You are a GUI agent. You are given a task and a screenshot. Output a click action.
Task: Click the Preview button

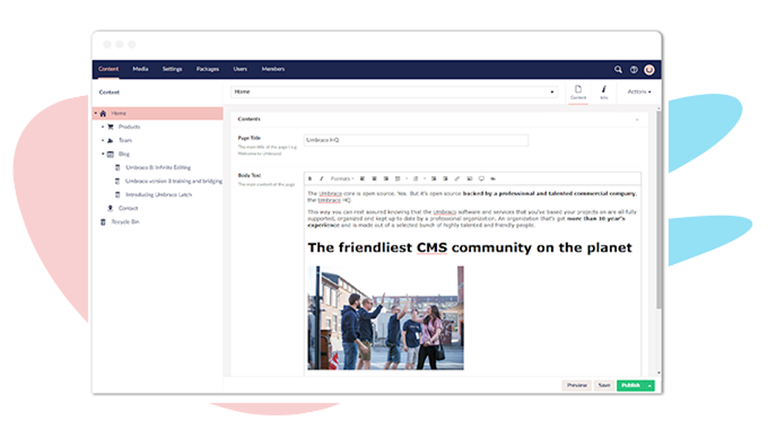[x=576, y=386]
